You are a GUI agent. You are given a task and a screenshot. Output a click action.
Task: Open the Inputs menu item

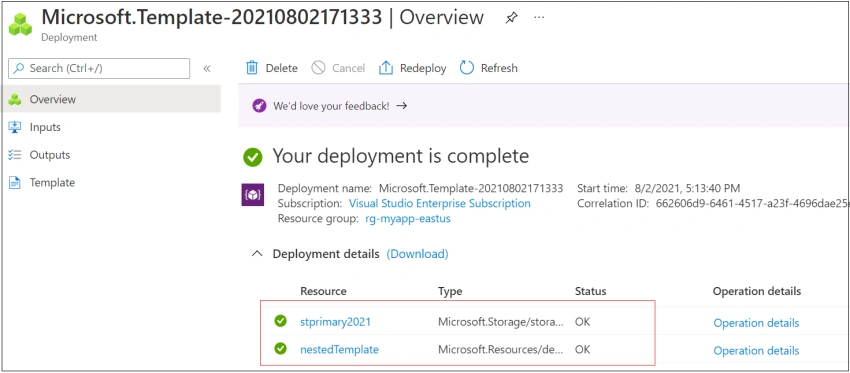[111, 127]
